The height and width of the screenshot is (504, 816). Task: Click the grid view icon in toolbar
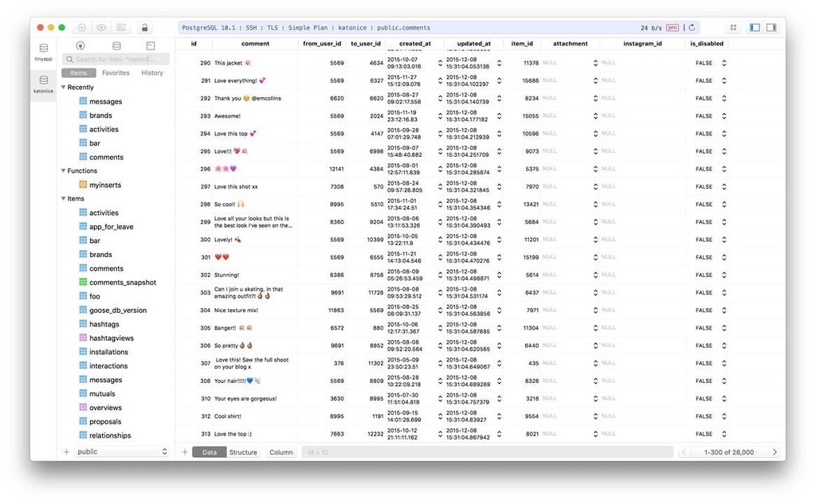tap(733, 27)
